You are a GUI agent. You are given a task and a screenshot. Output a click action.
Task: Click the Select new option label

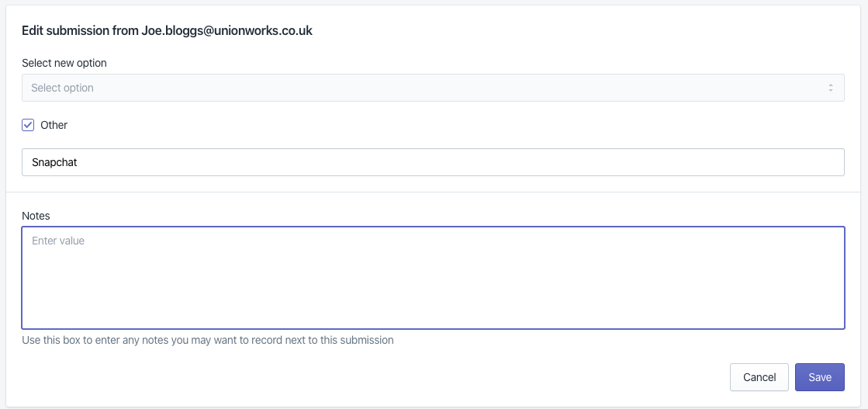64,63
